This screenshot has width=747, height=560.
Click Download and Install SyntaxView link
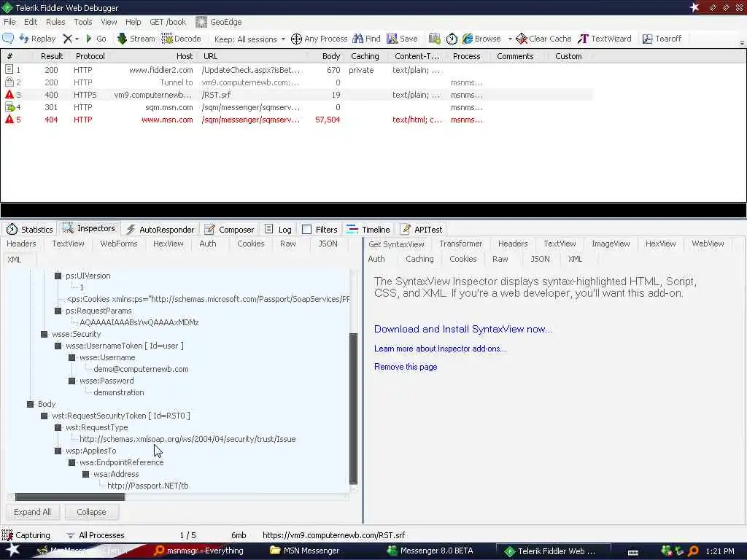[x=463, y=329]
